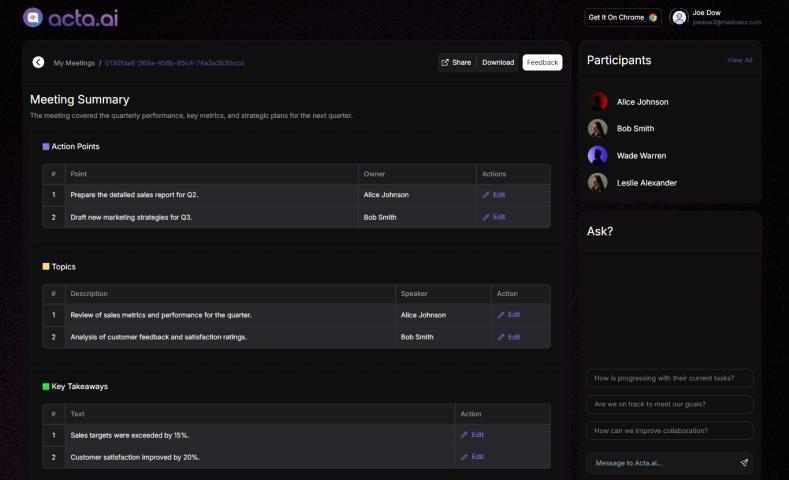Image resolution: width=789 pixels, height=480 pixels.
Task: Download the meeting summary
Action: point(498,62)
